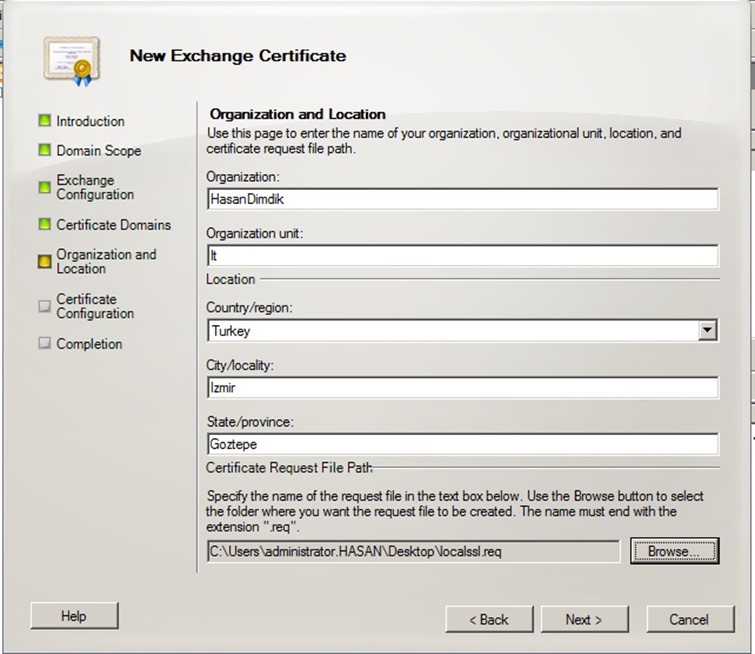The image size is (755, 654).
Task: Cancel the certificate wizard
Action: pyautogui.click(x=690, y=619)
